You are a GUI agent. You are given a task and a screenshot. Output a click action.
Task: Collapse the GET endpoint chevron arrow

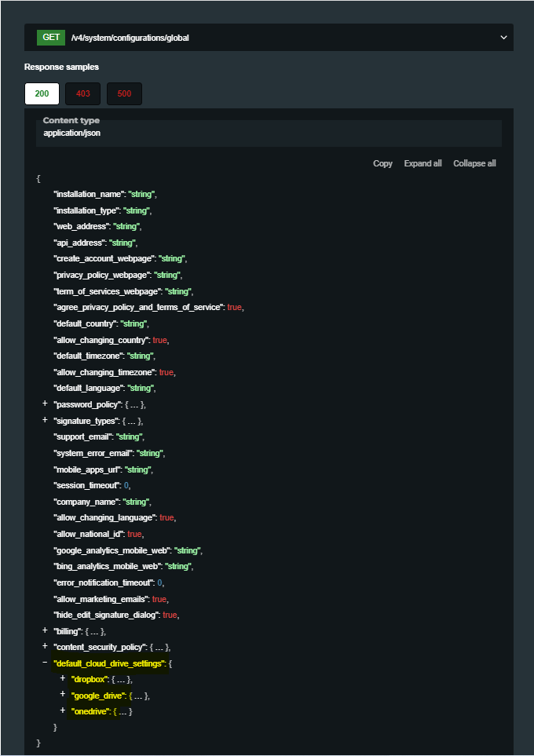coord(503,37)
